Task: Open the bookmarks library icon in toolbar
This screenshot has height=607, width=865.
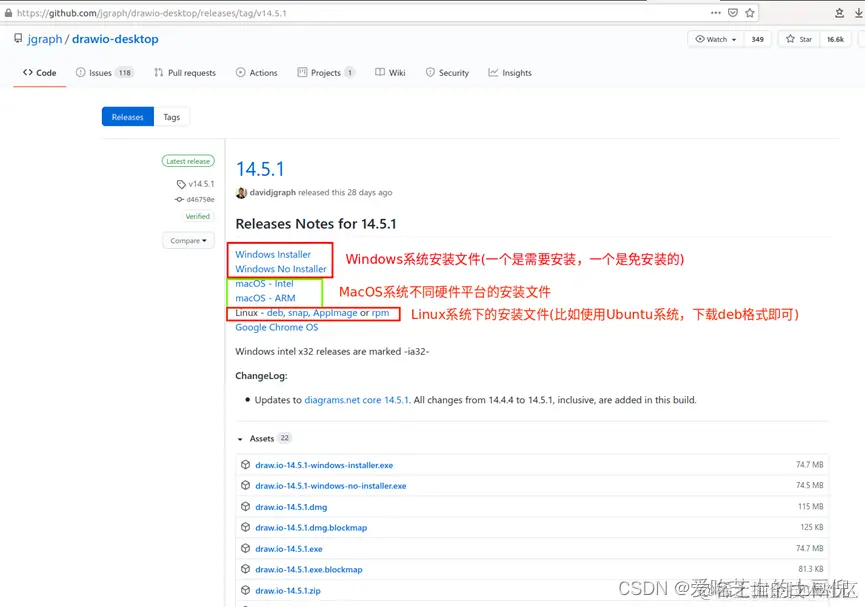Action: [x=839, y=13]
